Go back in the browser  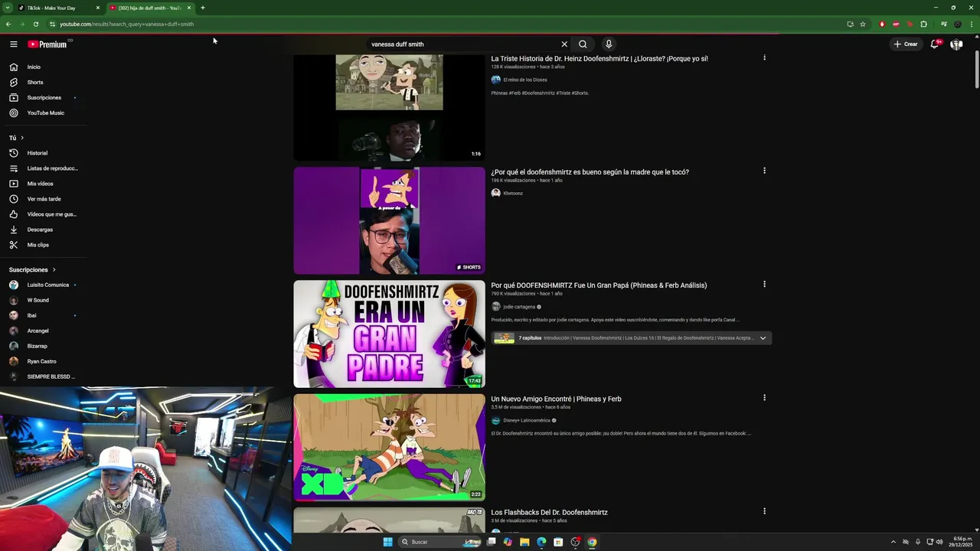8,24
